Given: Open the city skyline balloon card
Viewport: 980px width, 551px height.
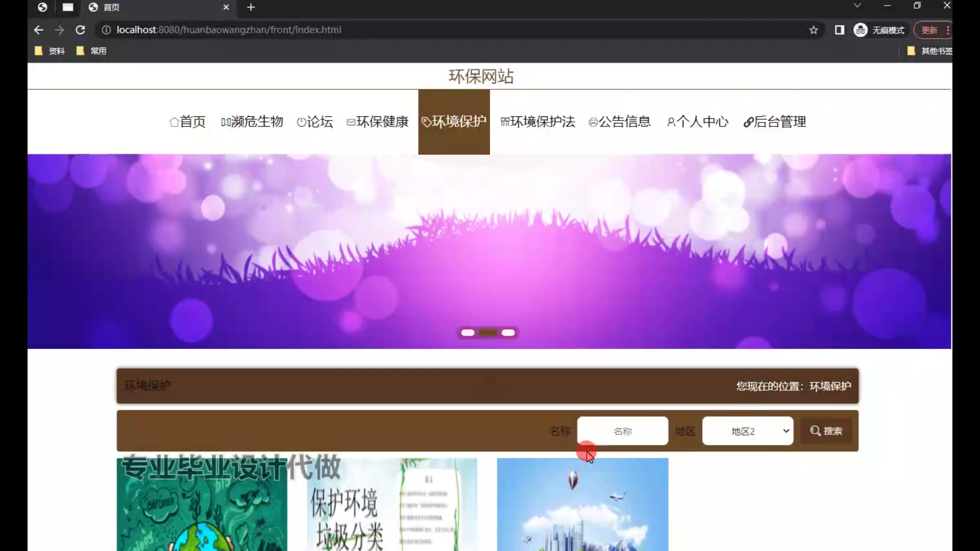Looking at the screenshot, I should [x=582, y=505].
